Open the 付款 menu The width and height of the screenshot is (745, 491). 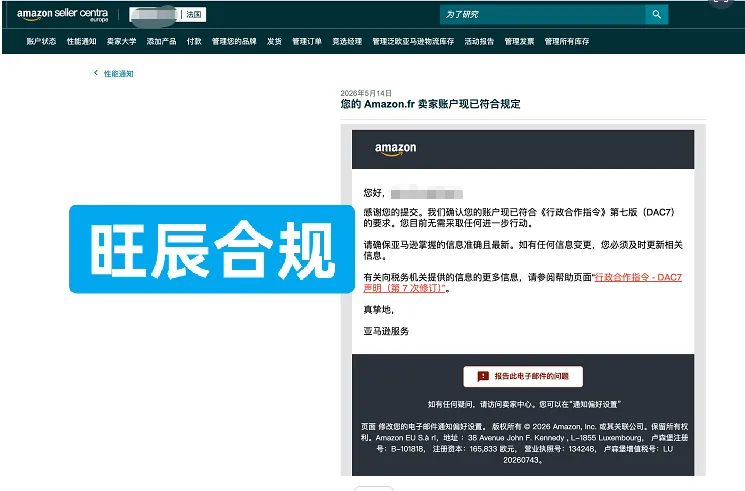[x=194, y=41]
